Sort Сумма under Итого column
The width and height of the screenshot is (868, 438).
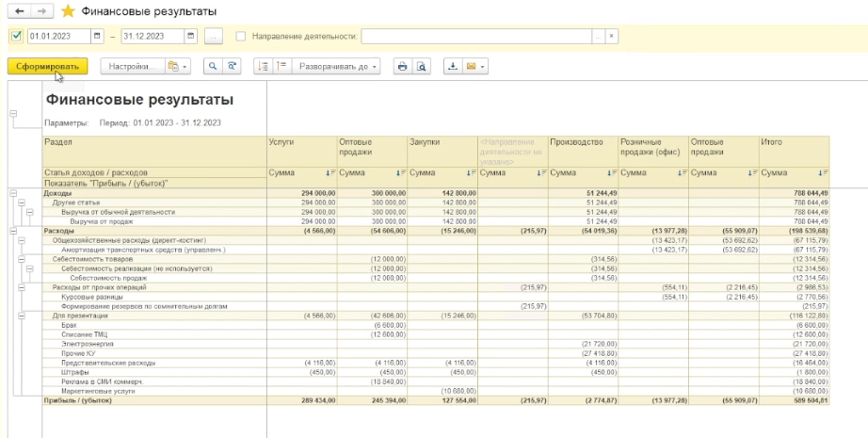pos(824,172)
